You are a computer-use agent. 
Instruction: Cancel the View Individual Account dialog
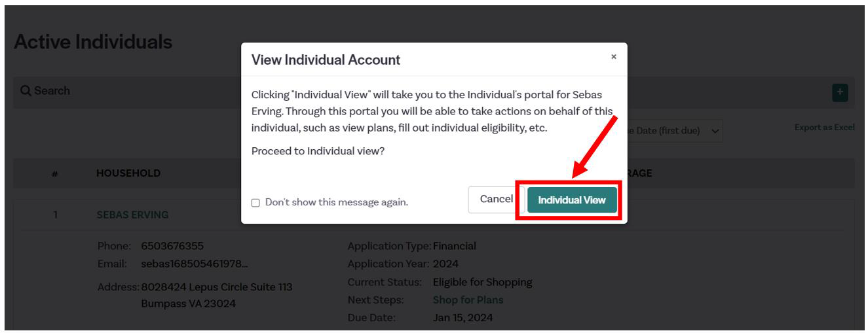tap(496, 199)
